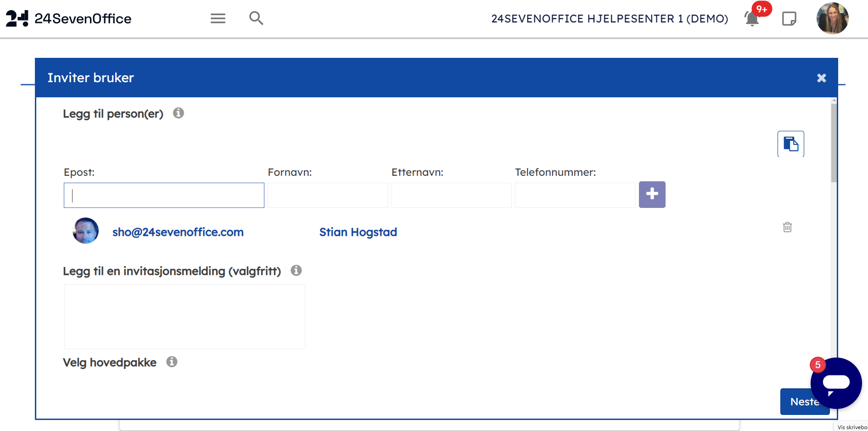Open notifications bell with 9+ badge
This screenshot has height=431, width=868.
tap(752, 19)
